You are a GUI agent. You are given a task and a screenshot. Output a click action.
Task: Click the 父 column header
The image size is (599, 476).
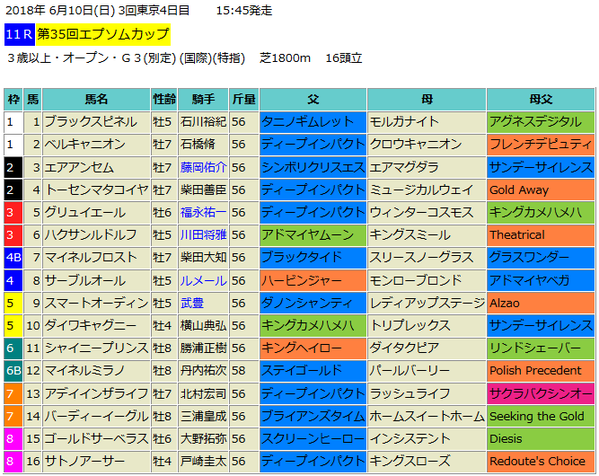click(313, 99)
